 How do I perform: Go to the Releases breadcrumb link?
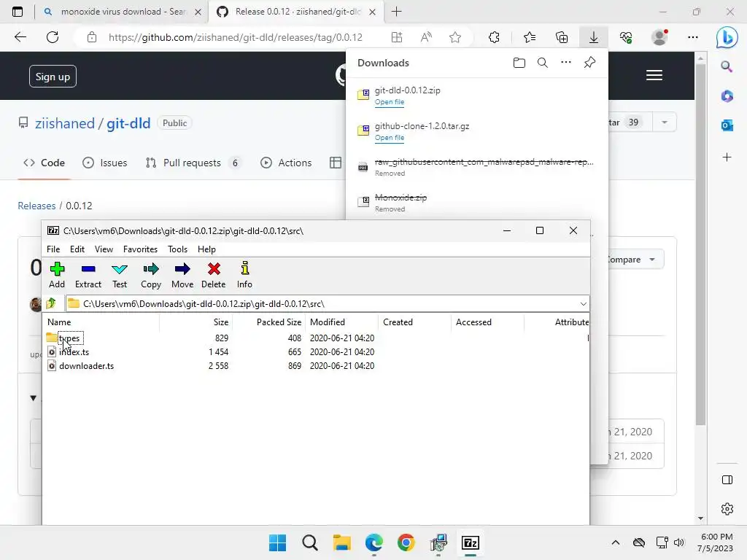pyautogui.click(x=36, y=206)
